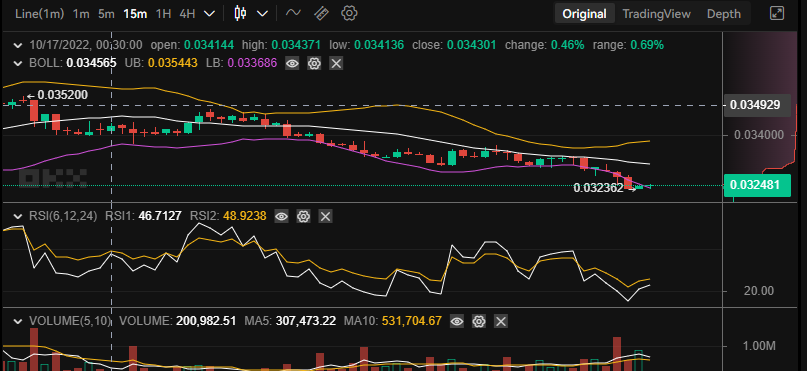Open BOLL indicator settings gear
Screen dimensions: 807x371
click(314, 64)
